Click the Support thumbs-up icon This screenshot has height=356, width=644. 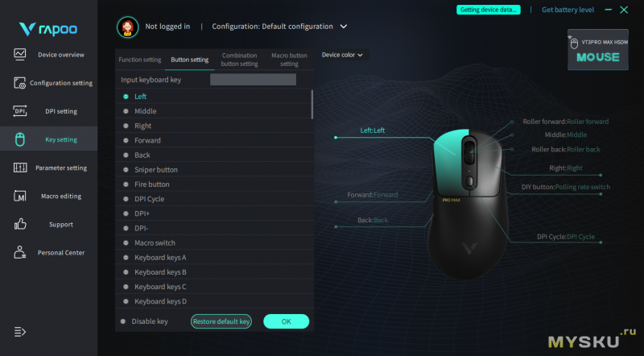click(20, 224)
